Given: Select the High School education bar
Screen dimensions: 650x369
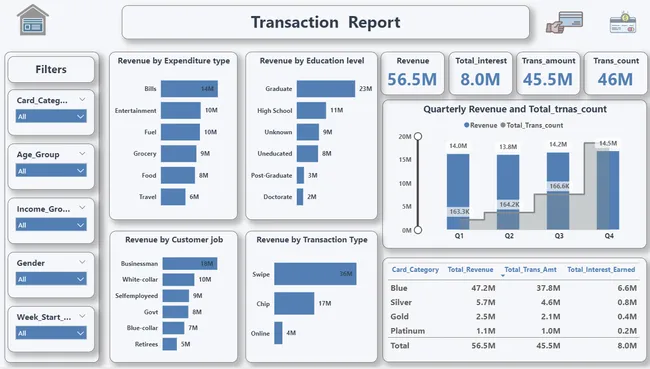Looking at the screenshot, I should [x=311, y=110].
